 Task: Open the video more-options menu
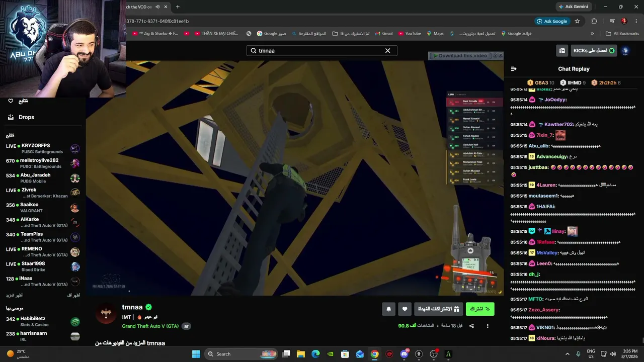488,326
